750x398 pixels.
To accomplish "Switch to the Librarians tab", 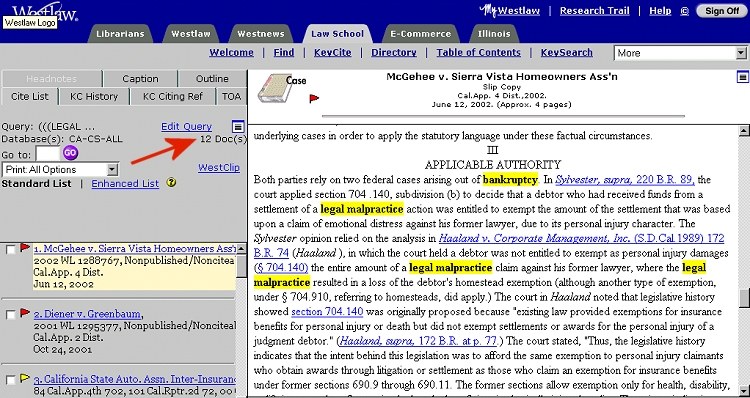I will [120, 34].
